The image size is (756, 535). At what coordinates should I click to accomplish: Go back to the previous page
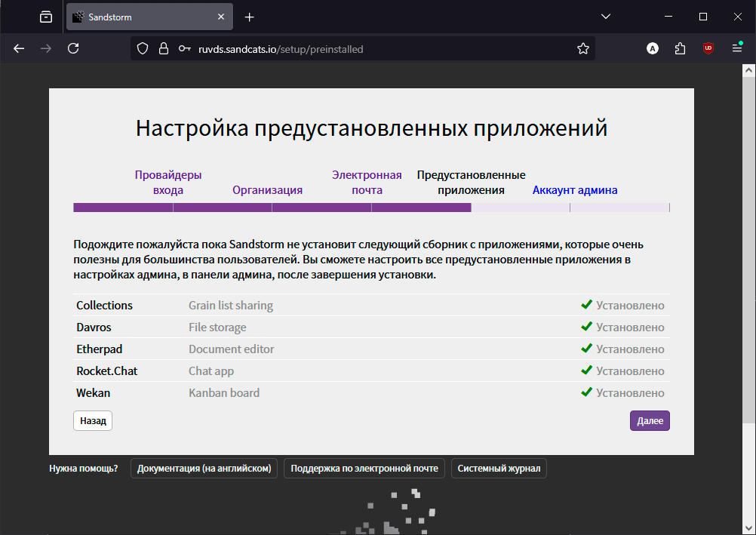pos(19,48)
